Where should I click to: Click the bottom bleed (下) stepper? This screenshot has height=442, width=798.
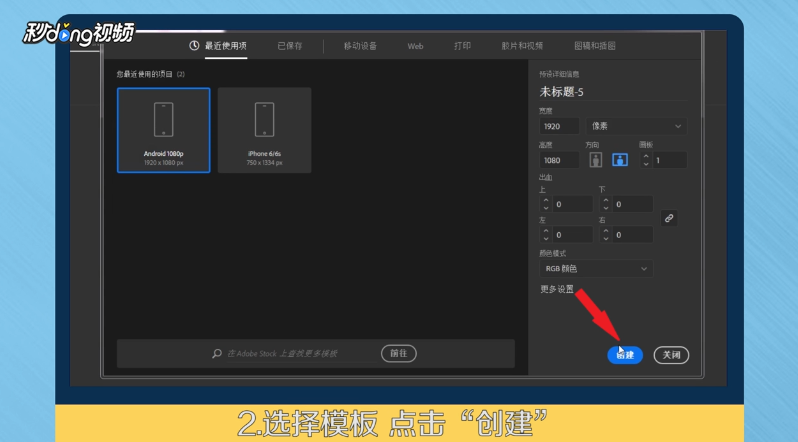605,204
